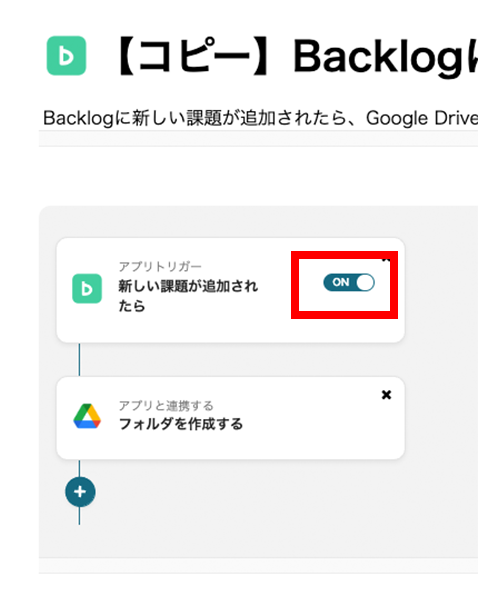Image resolution: width=478 pixels, height=591 pixels.
Task: Open the フォルダを作成する action settings
Action: tap(181, 424)
